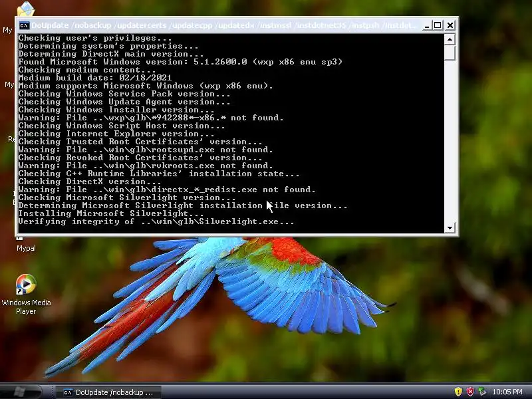Click 'Verifying integrity of ..\win\glb\Silverlight.exe' line
The image size is (532, 399).
click(x=156, y=221)
